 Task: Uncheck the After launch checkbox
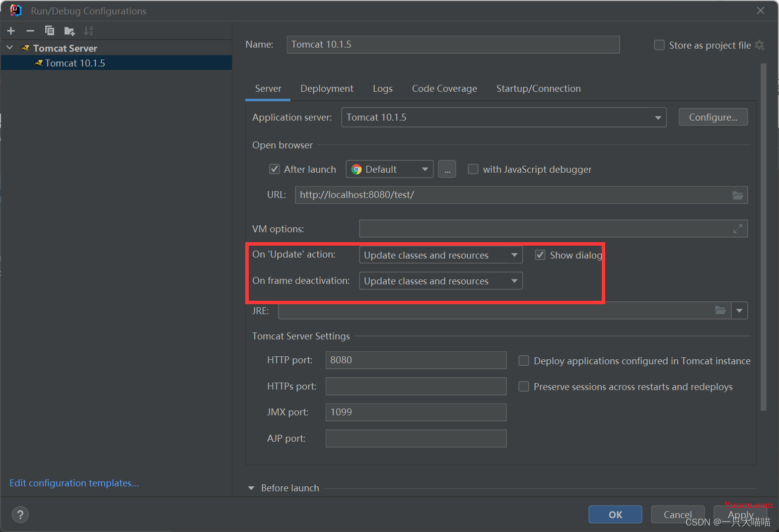274,169
